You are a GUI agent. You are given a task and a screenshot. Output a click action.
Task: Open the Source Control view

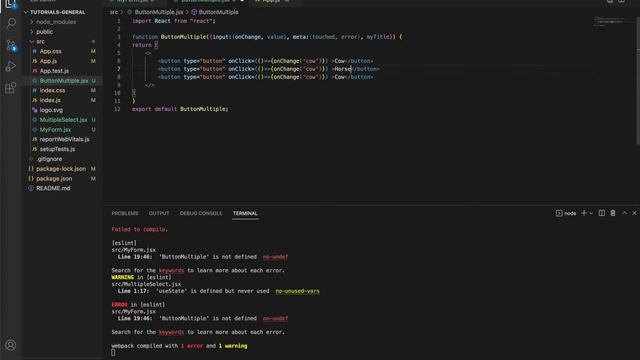(11, 45)
